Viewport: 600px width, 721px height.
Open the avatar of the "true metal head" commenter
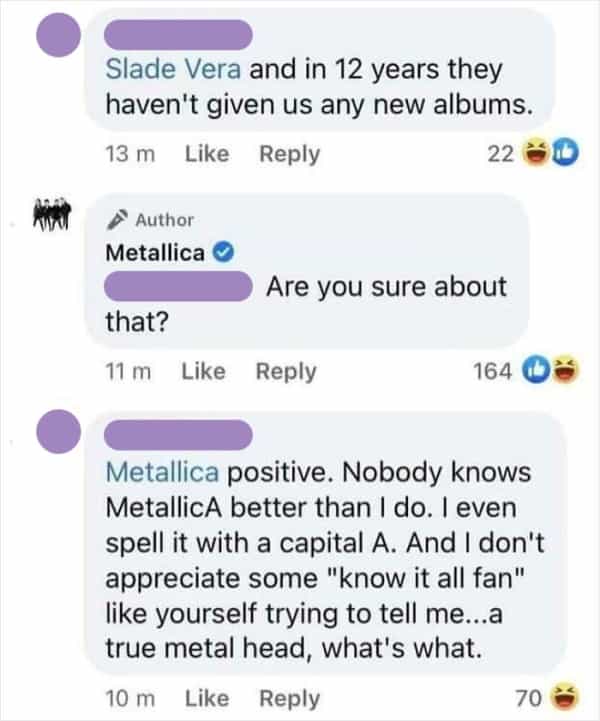[x=56, y=434]
